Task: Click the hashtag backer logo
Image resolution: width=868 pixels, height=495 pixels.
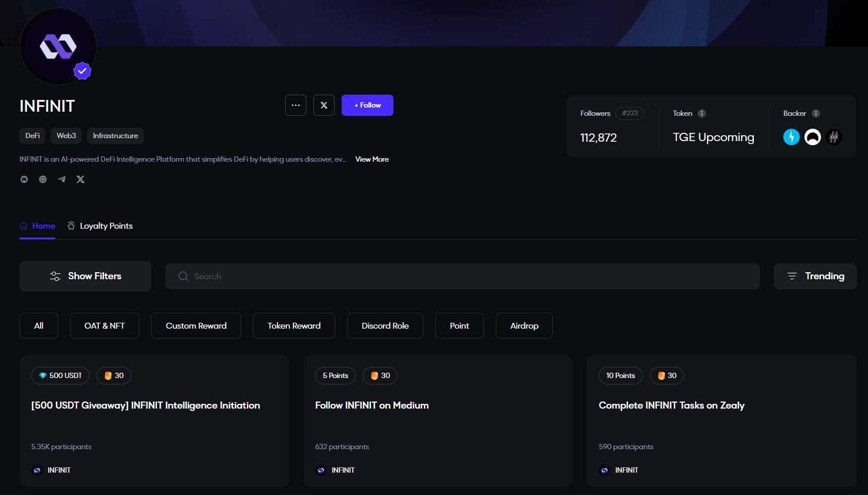Action: coord(834,137)
